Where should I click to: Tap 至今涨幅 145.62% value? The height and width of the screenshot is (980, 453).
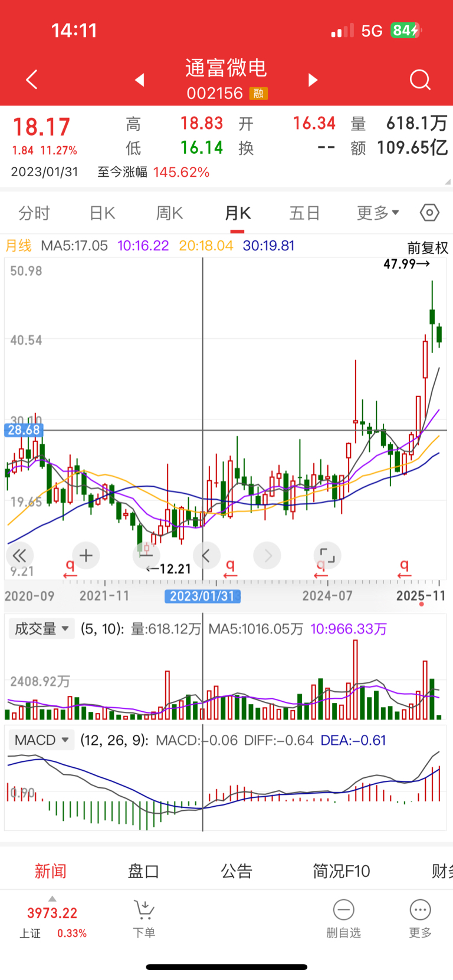[181, 172]
